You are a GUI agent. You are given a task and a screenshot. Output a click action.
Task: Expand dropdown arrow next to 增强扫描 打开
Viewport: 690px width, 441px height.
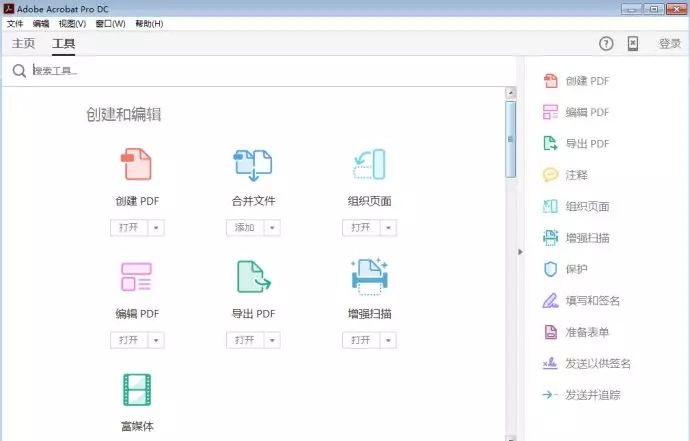pos(388,340)
